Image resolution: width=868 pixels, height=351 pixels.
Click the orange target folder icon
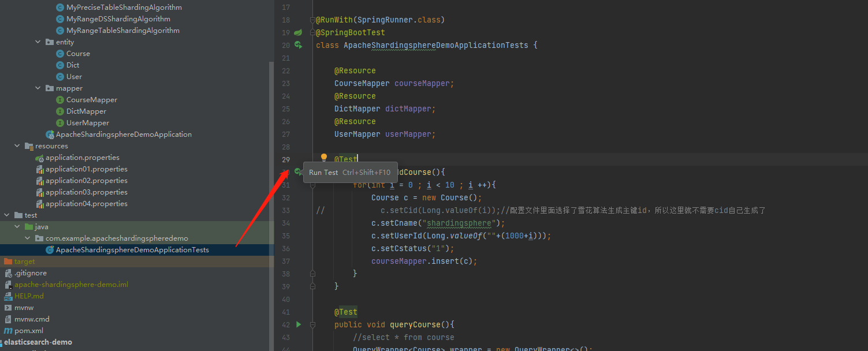8,262
